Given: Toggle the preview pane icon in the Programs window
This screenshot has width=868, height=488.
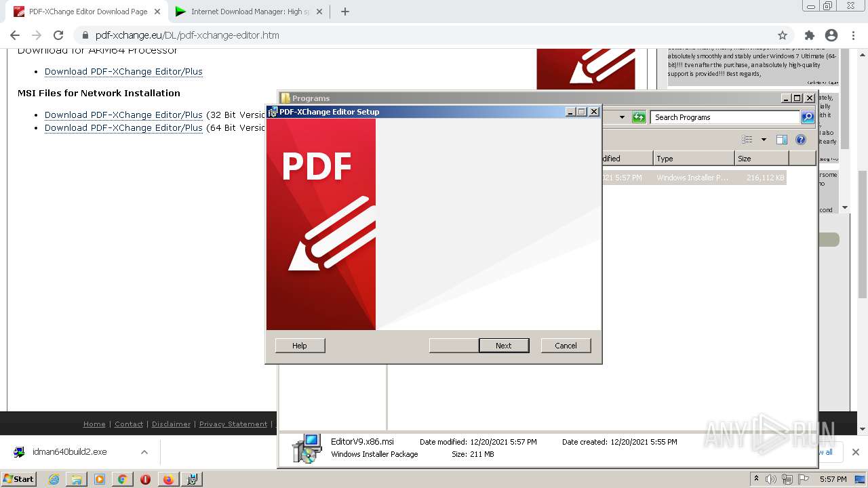Looking at the screenshot, I should click(782, 140).
